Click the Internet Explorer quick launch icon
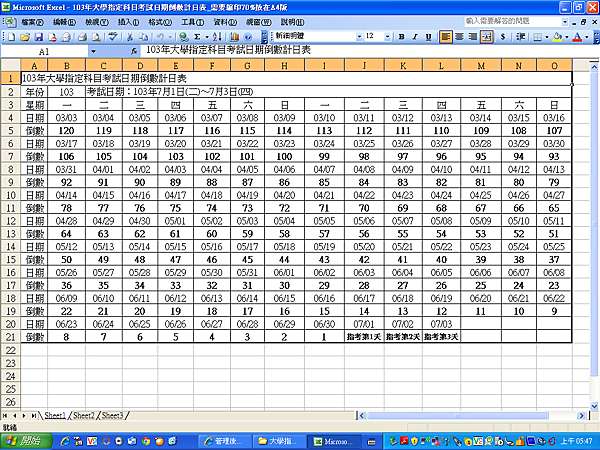 pos(65,441)
